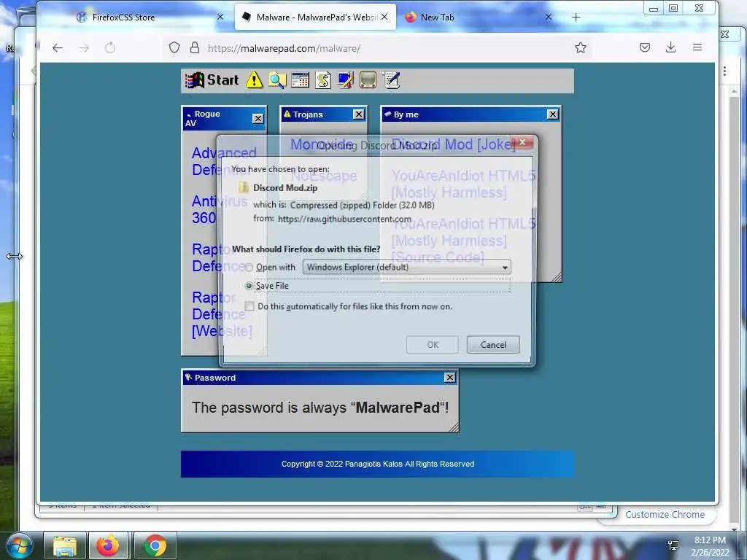
Task: Select Save File radio option
Action: [249, 286]
